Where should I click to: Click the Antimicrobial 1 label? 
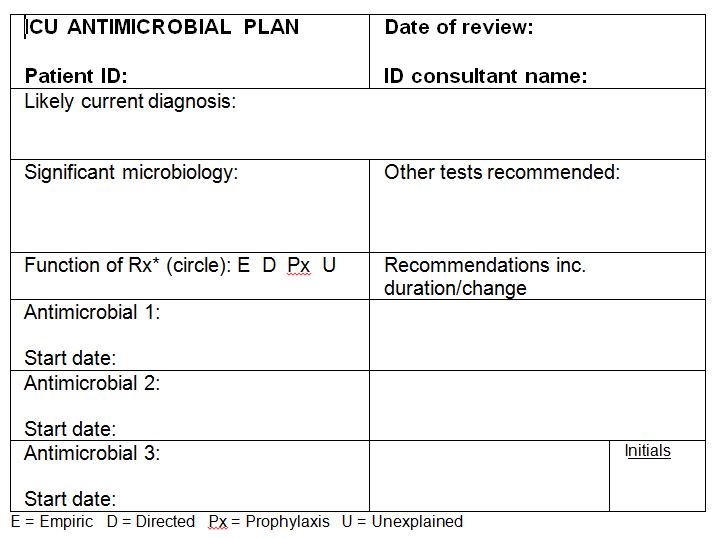[92, 312]
